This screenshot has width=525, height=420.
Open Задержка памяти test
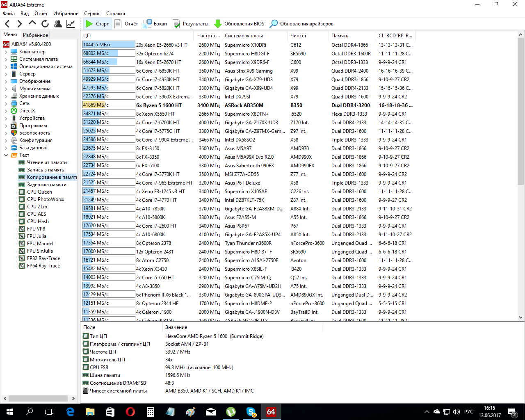47,185
